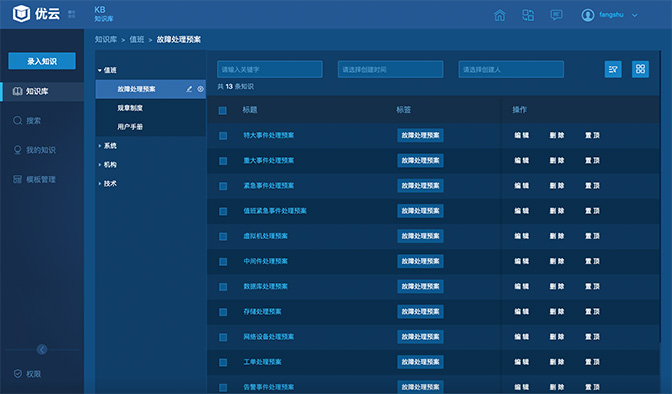Click 编辑 for 特大事件处理预案
Screen dimensions: 672x394
[522, 135]
